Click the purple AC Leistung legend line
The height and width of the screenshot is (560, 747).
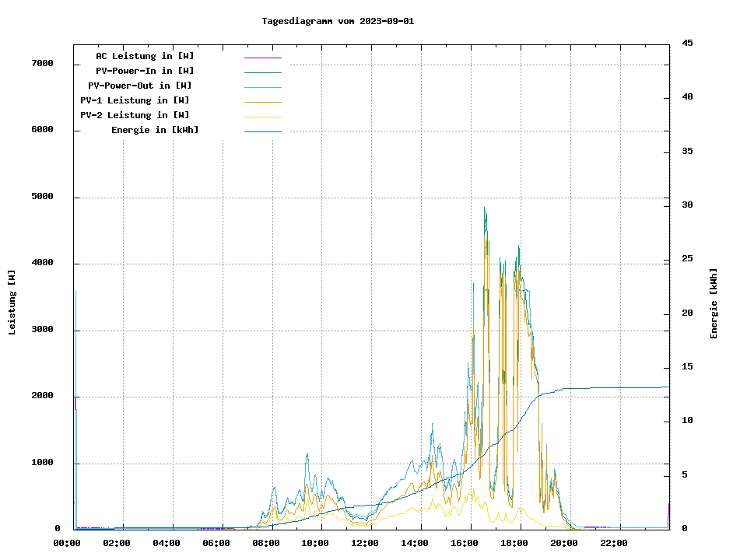[262, 57]
